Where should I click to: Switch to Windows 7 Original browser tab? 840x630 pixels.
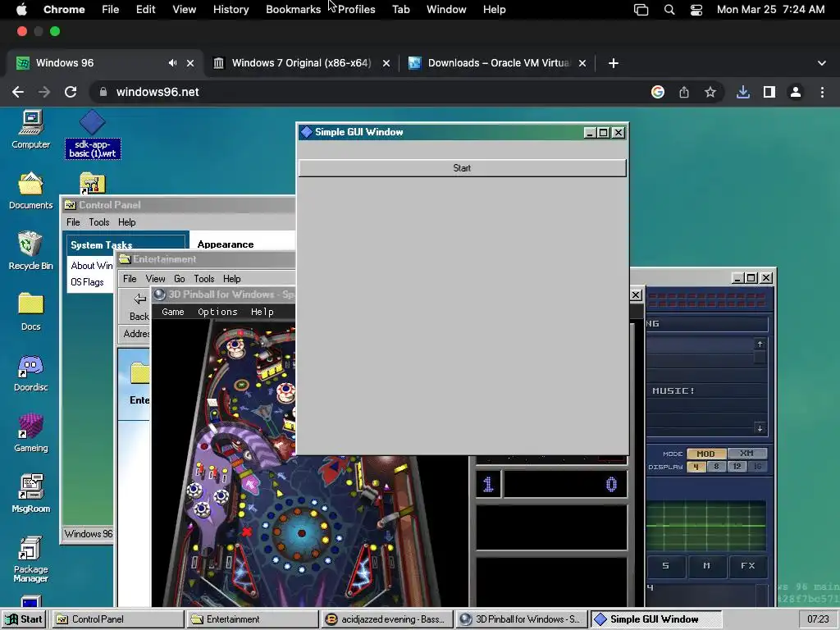[x=302, y=63]
